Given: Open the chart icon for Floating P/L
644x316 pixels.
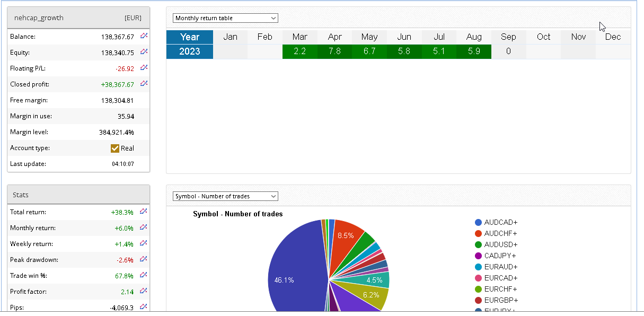Looking at the screenshot, I should tap(144, 68).
